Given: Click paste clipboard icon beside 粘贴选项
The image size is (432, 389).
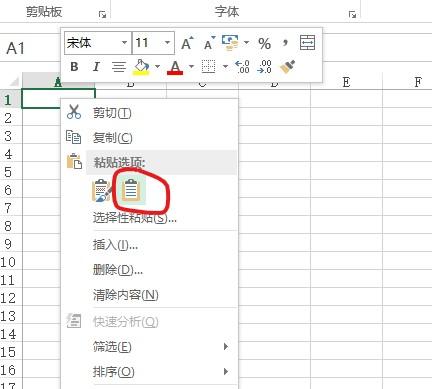Looking at the screenshot, I should (x=74, y=162).
